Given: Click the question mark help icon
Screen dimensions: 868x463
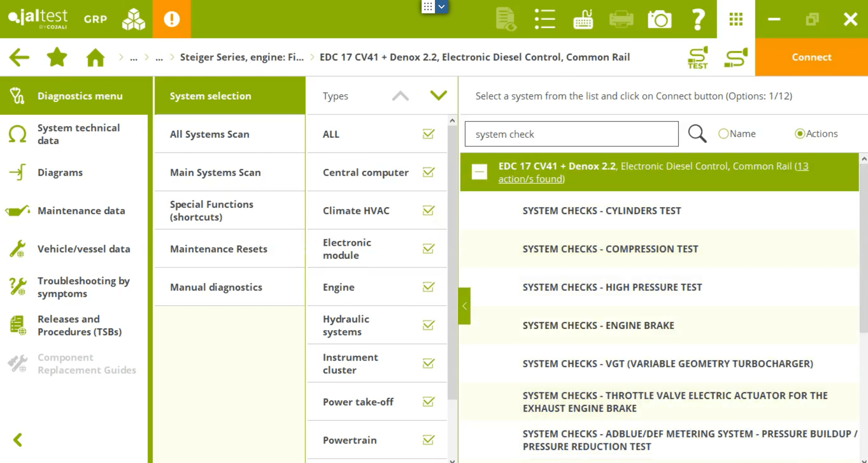Looking at the screenshot, I should pyautogui.click(x=698, y=19).
